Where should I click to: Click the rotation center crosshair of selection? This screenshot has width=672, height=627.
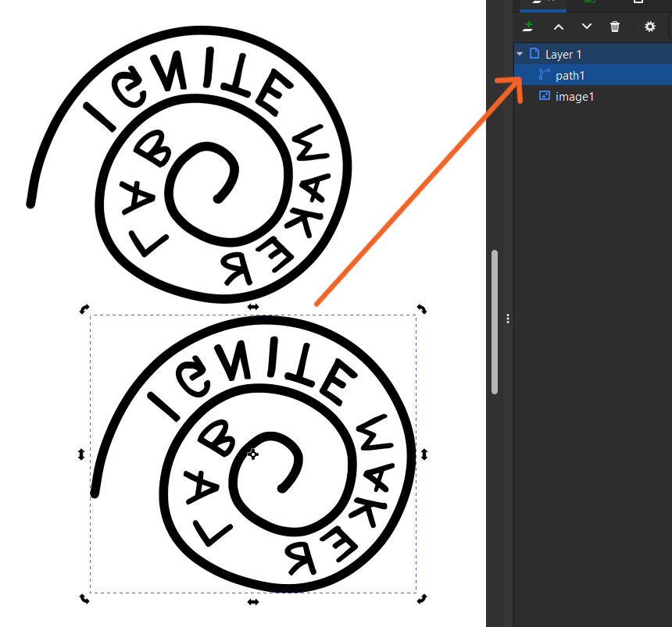[x=253, y=454]
